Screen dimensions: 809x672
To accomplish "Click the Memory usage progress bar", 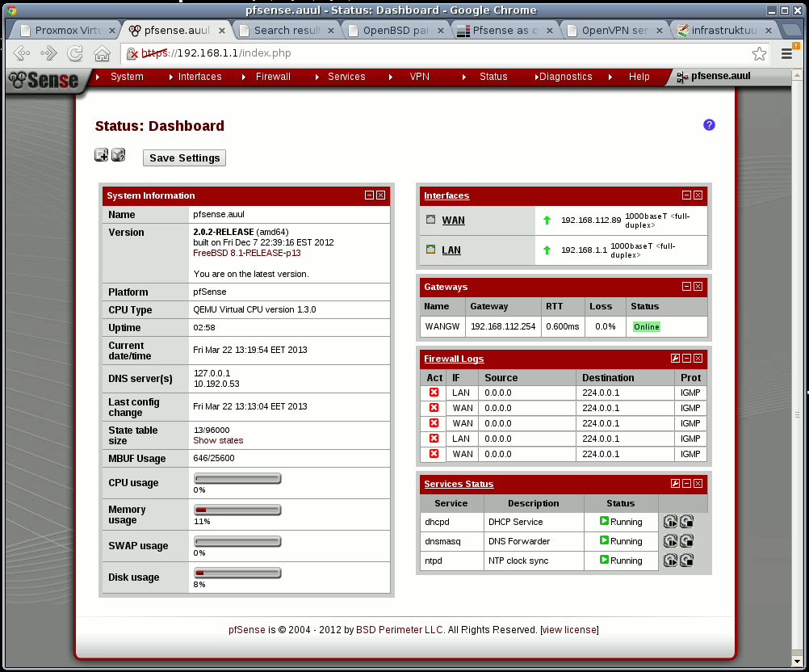I will [237, 510].
